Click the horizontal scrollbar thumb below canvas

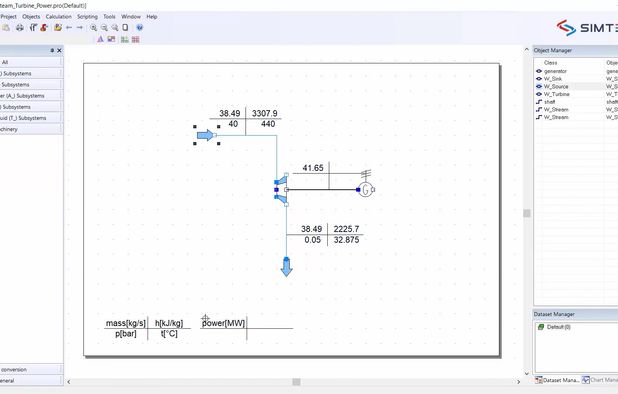tap(296, 382)
